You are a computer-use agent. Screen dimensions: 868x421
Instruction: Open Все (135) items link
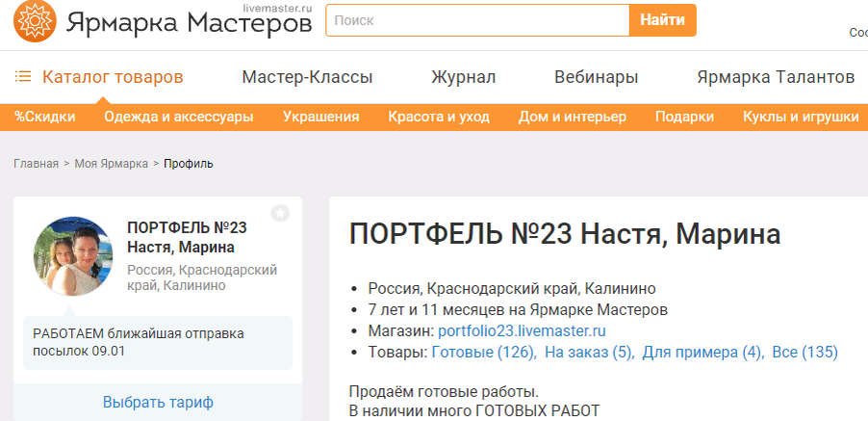tap(804, 353)
